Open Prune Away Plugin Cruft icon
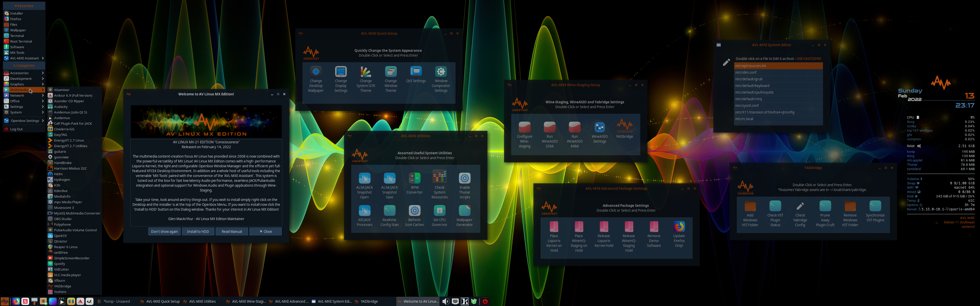 pyautogui.click(x=825, y=213)
